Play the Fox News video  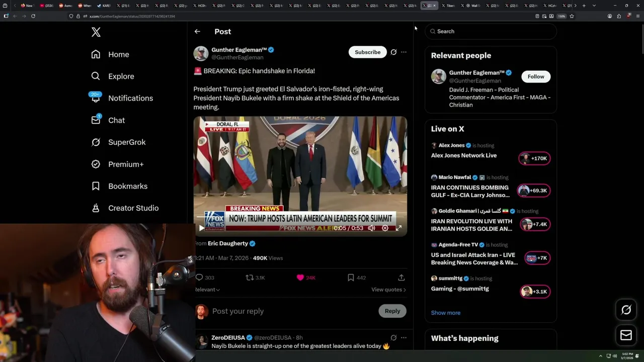[201, 228]
